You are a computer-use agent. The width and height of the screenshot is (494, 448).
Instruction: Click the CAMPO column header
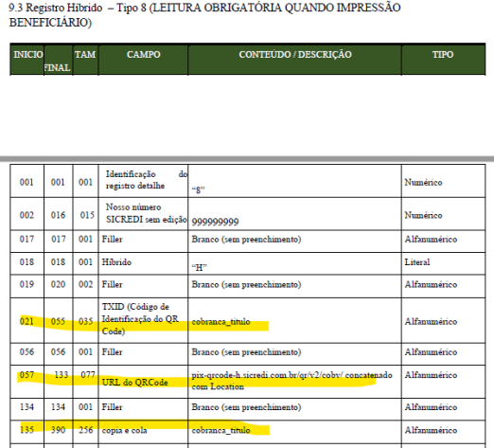[x=143, y=55]
